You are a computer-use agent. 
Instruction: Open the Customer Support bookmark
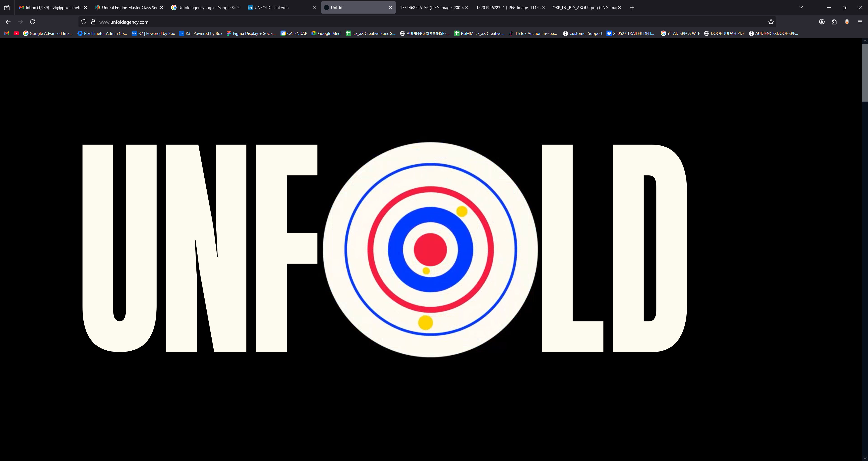pyautogui.click(x=583, y=33)
